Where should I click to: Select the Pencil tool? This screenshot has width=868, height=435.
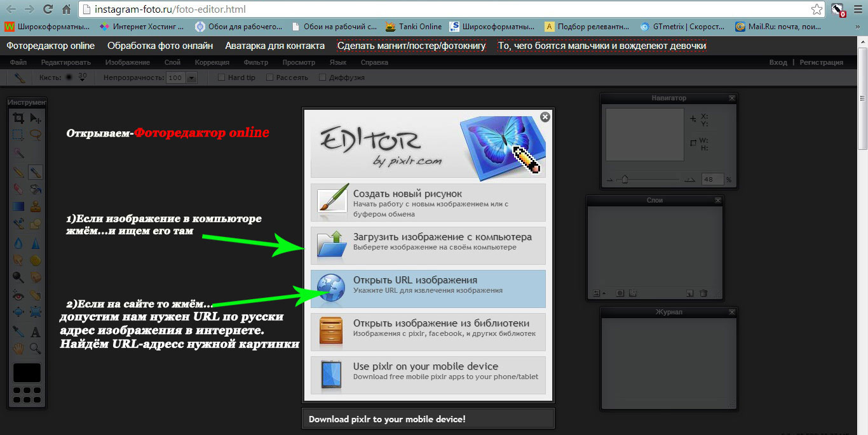pyautogui.click(x=18, y=172)
